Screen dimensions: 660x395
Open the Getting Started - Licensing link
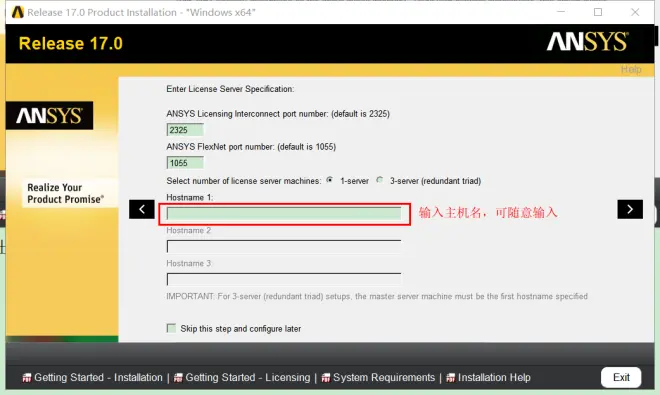[248, 377]
